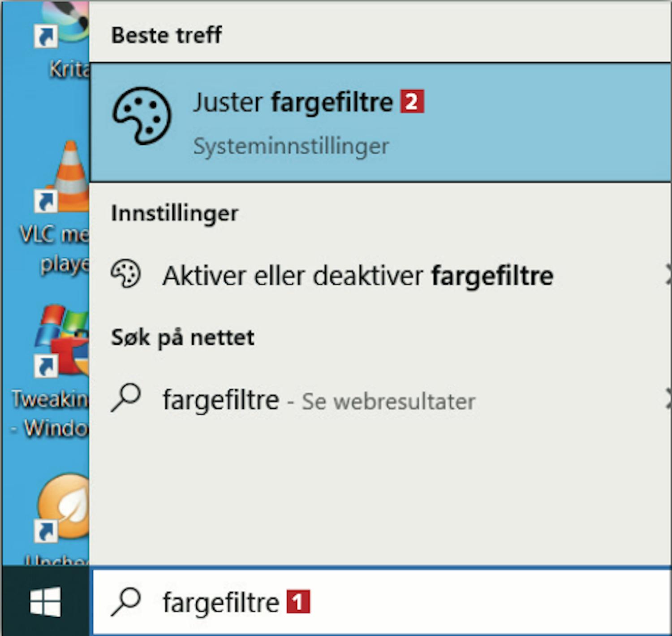Click the orange leaf desktop shortcut icon

63,508
